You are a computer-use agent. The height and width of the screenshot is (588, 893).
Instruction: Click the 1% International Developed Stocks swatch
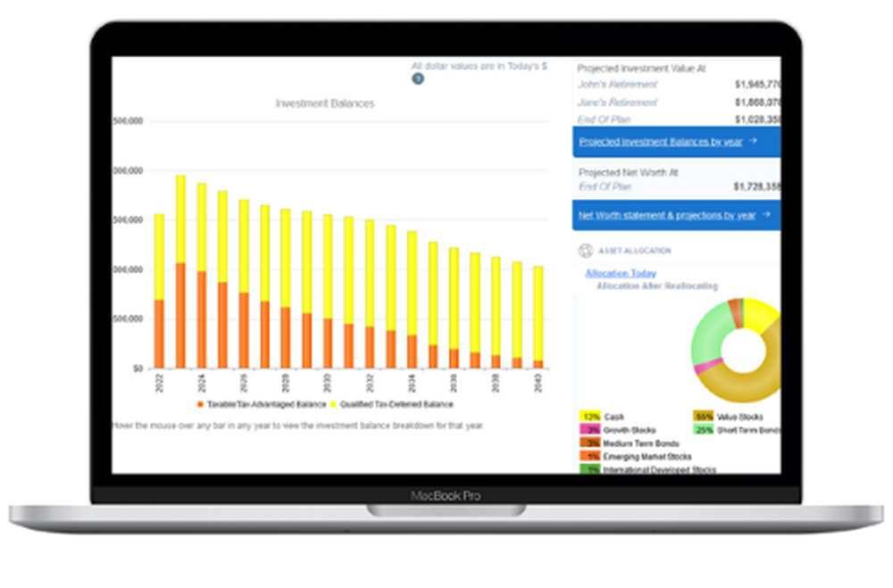click(590, 469)
